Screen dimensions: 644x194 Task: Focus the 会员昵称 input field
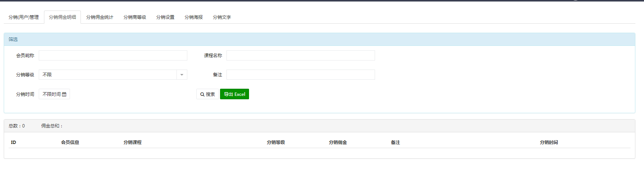pos(113,56)
